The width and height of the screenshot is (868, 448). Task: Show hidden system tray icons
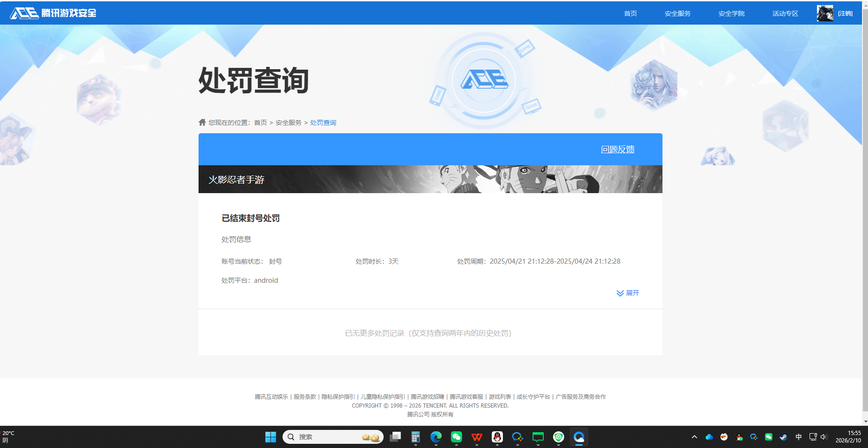click(694, 437)
